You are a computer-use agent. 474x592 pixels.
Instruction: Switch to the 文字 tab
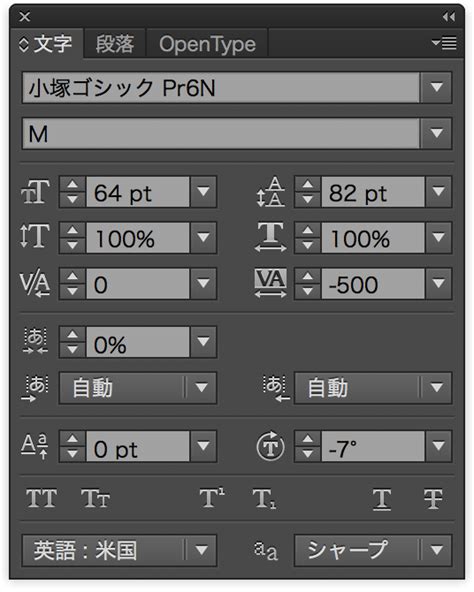point(52,44)
